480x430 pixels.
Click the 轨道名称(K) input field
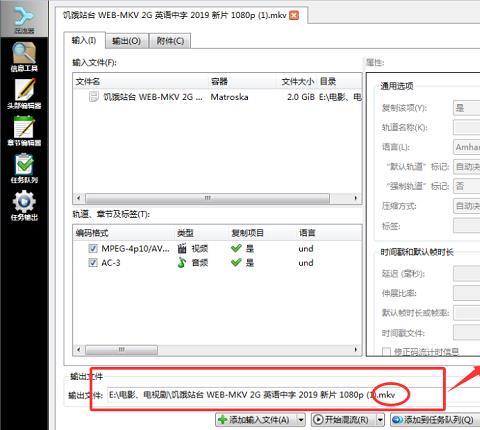point(467,127)
